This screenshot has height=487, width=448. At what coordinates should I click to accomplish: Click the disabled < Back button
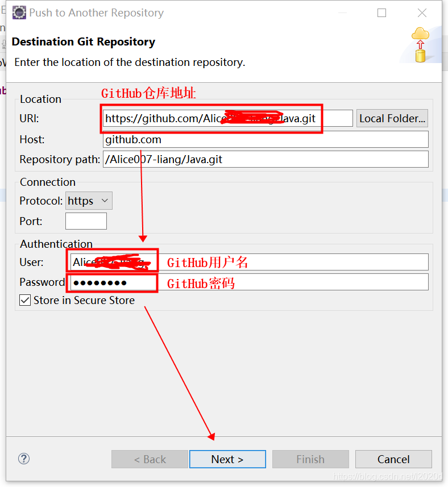(150, 459)
